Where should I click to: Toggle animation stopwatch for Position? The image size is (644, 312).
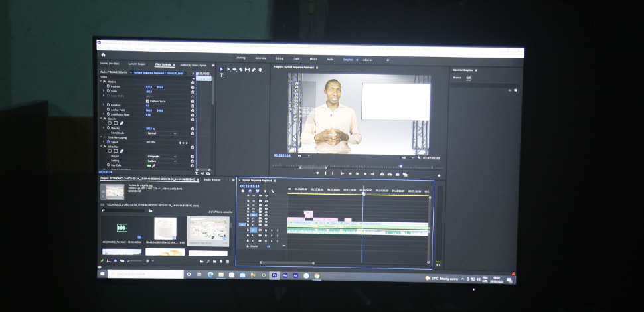[x=108, y=87]
